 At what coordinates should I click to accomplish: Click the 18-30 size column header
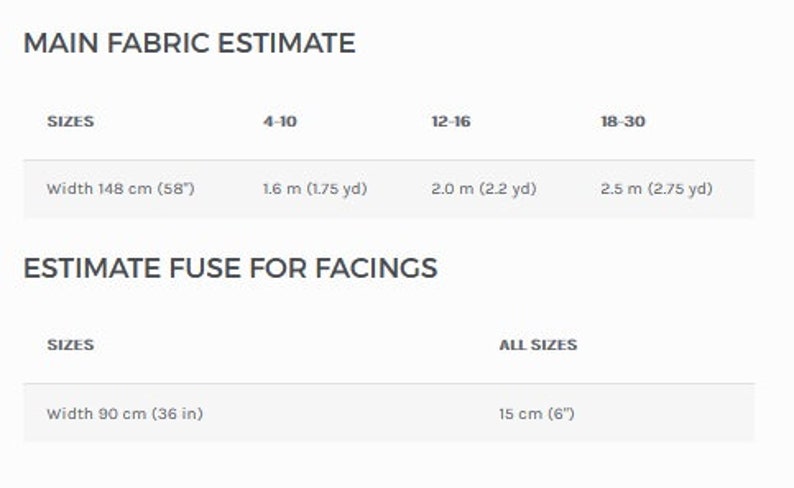tap(623, 121)
